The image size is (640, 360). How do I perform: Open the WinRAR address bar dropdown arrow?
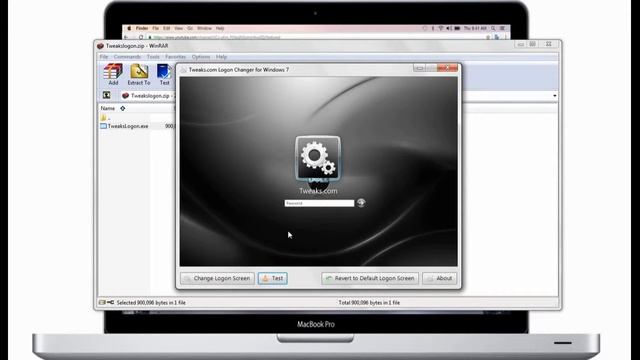coord(554,96)
